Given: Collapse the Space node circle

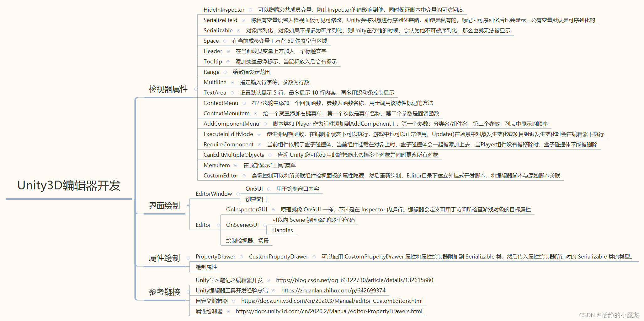Looking at the screenshot, I should pyautogui.click(x=225, y=41).
